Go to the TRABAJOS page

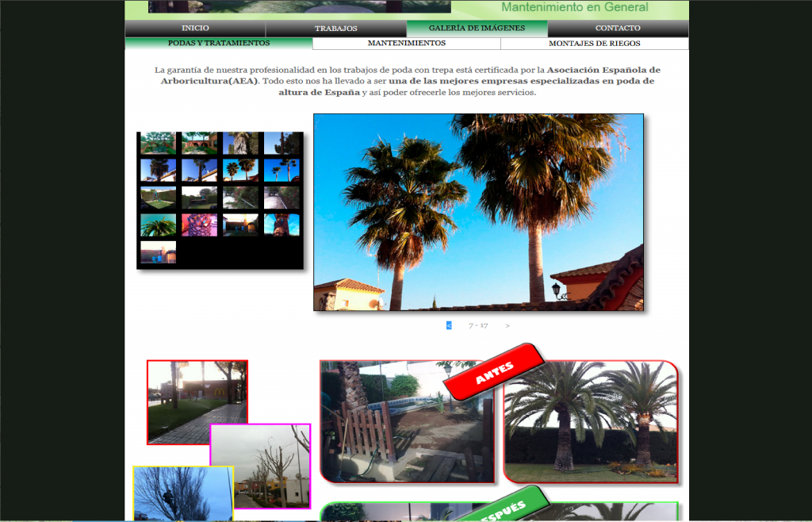coord(335,29)
